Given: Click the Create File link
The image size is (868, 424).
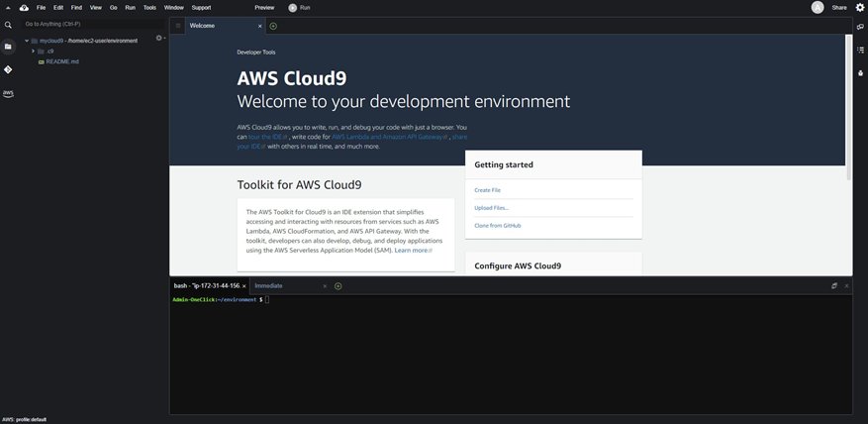Looking at the screenshot, I should 488,190.
